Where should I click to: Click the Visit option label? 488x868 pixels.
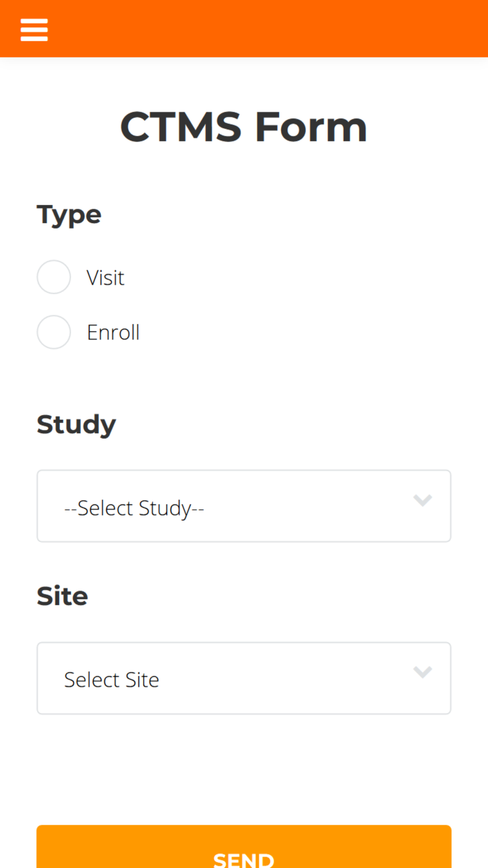pyautogui.click(x=105, y=278)
